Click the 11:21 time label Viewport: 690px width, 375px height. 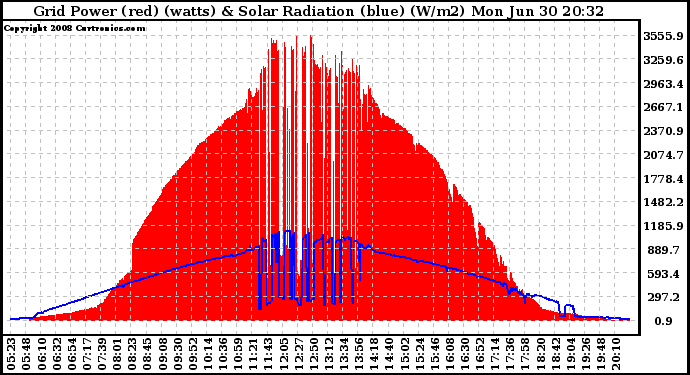[x=253, y=354]
